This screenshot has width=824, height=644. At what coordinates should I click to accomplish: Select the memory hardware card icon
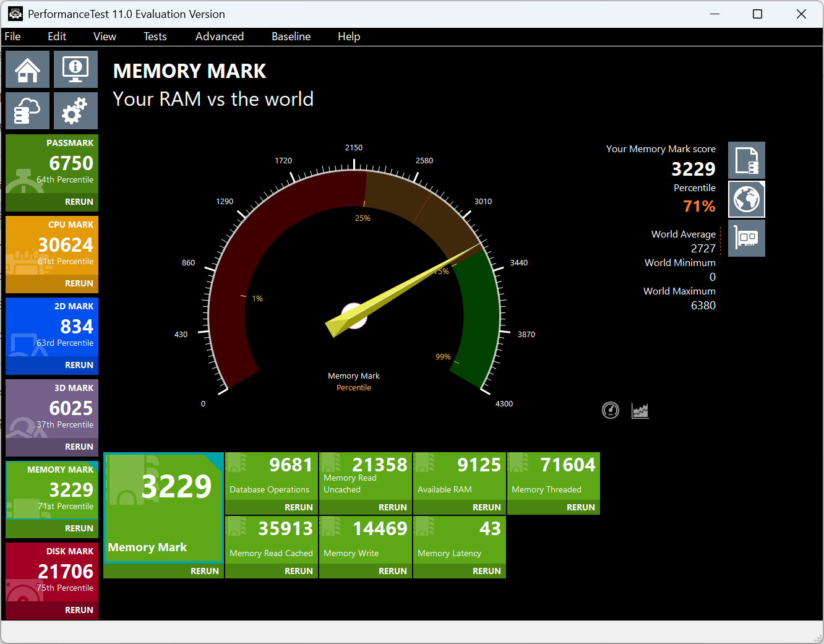click(747, 238)
